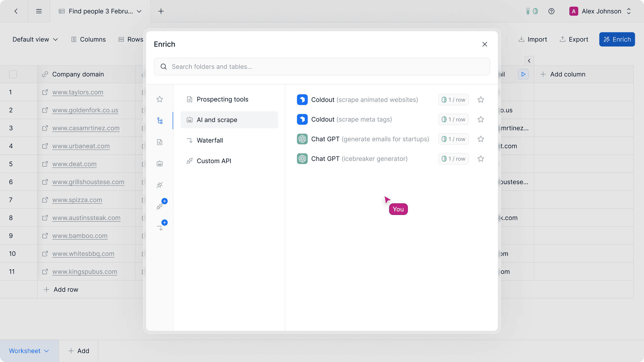Image resolution: width=644 pixels, height=362 pixels.
Task: Select Chat GPT icebreaker generator
Action: (x=352, y=159)
